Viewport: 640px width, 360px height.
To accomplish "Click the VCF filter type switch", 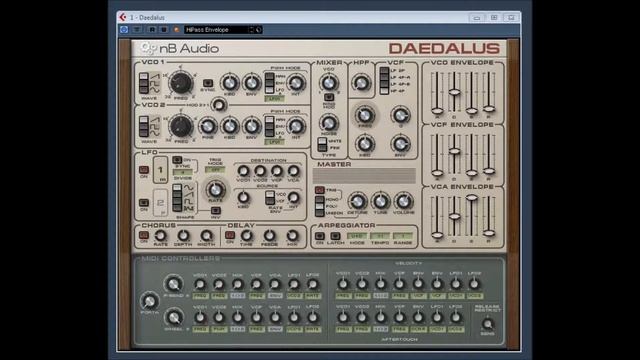I will pos(384,81).
